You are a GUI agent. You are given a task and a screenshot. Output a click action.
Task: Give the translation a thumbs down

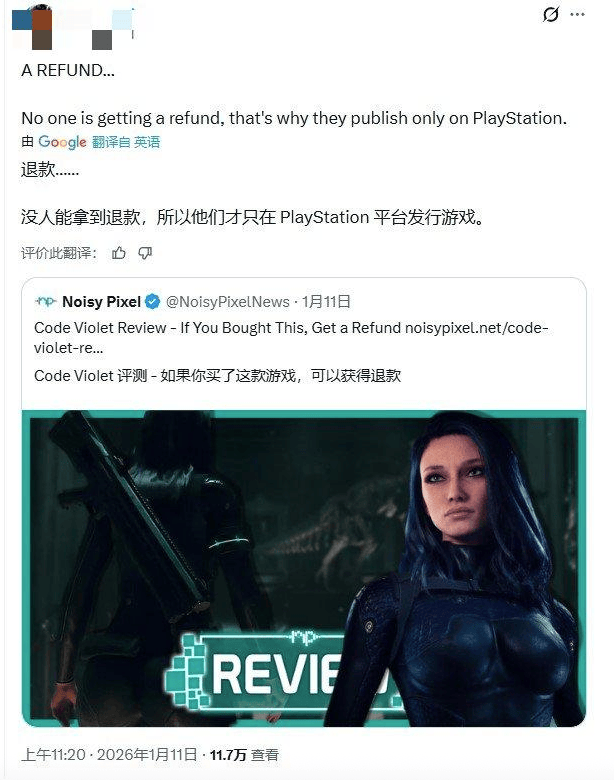tap(145, 253)
